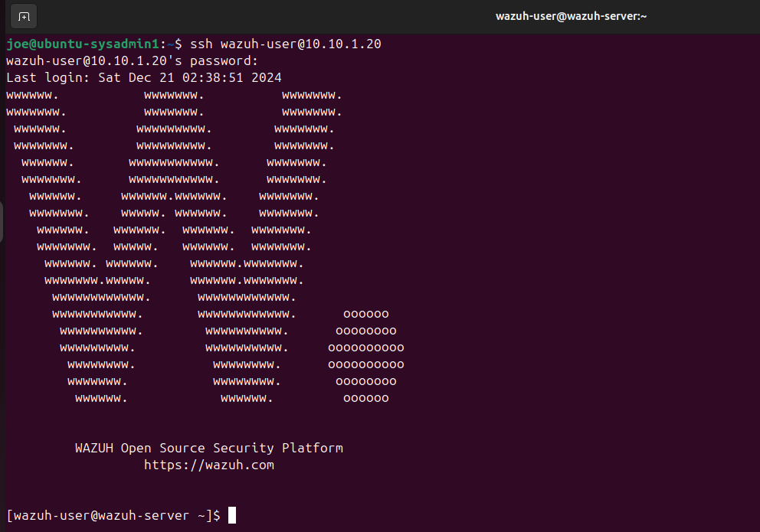Click the [wazuh-user@wazuh-server ~]$ prompt
The height and width of the screenshot is (532, 760).
(113, 515)
